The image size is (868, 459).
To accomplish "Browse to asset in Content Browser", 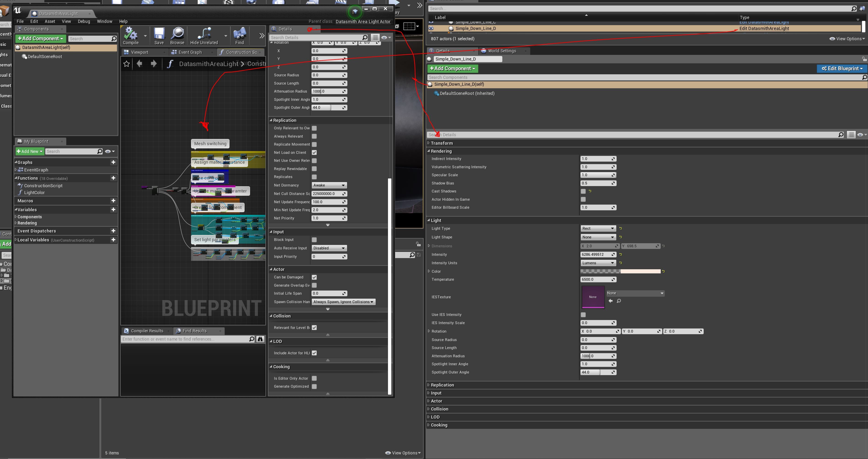I will click(x=177, y=36).
